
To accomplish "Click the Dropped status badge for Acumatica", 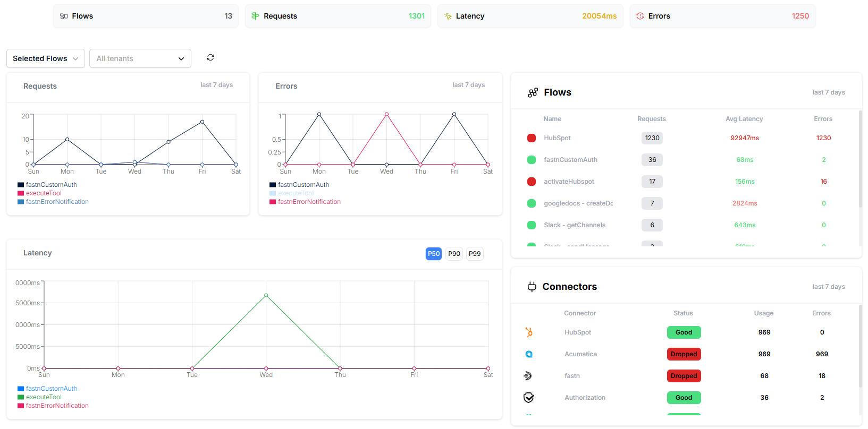I will coord(684,354).
